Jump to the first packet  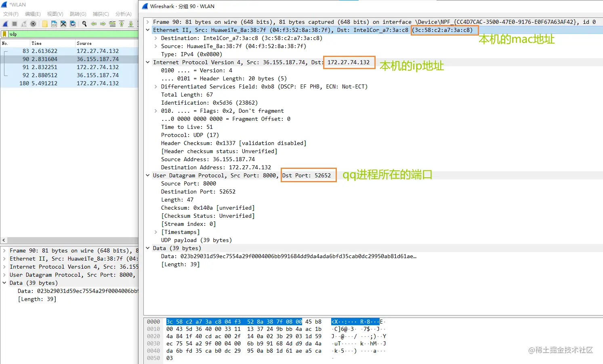[x=122, y=24]
